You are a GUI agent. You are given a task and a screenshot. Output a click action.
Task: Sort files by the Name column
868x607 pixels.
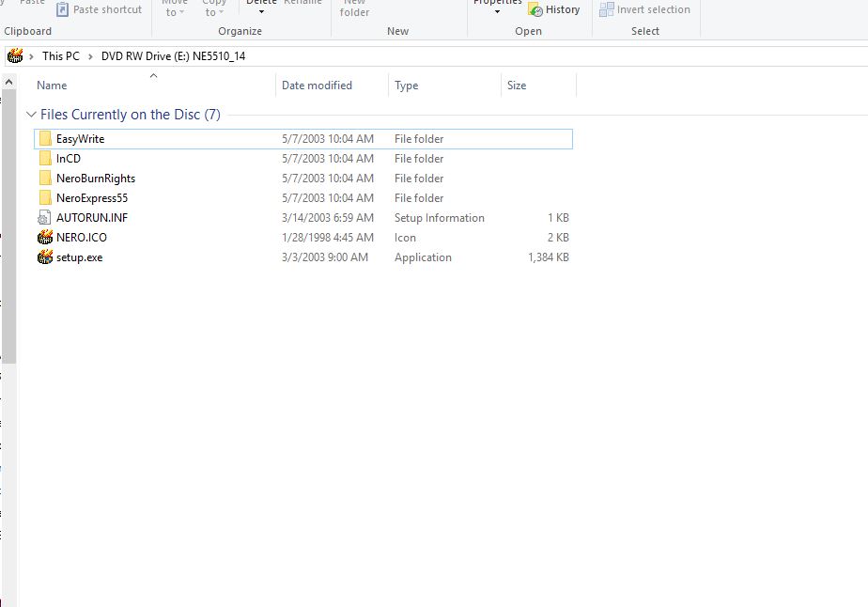(x=52, y=86)
